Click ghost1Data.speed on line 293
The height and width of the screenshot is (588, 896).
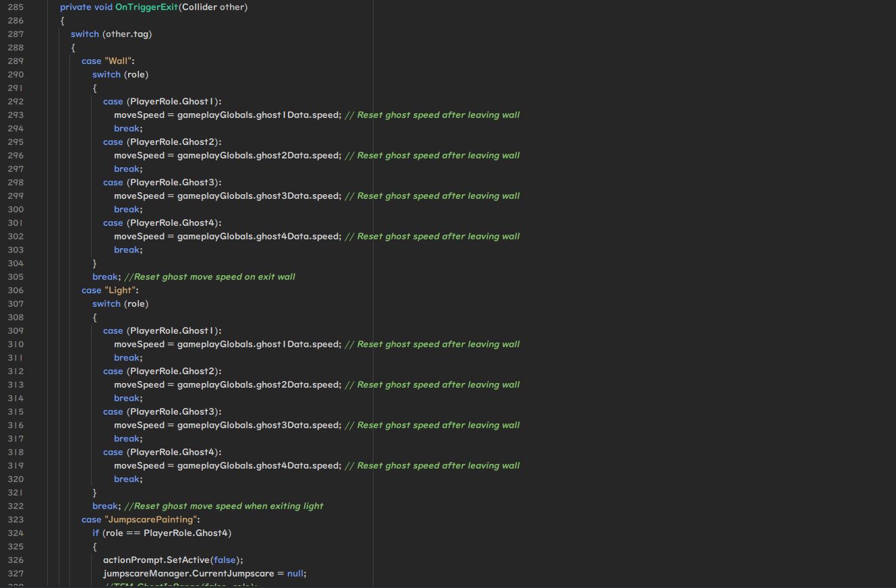[297, 115]
